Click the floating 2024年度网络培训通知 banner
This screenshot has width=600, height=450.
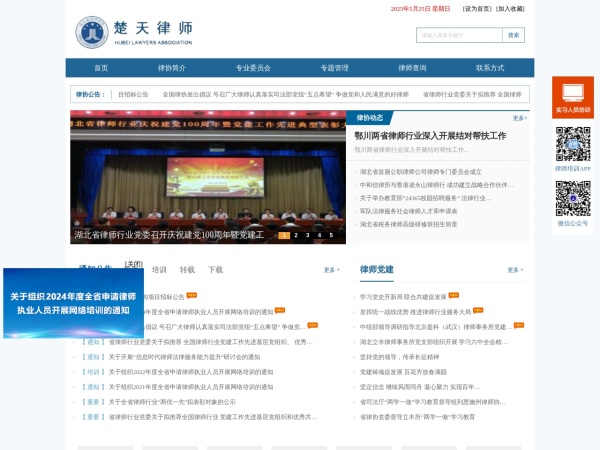73,303
